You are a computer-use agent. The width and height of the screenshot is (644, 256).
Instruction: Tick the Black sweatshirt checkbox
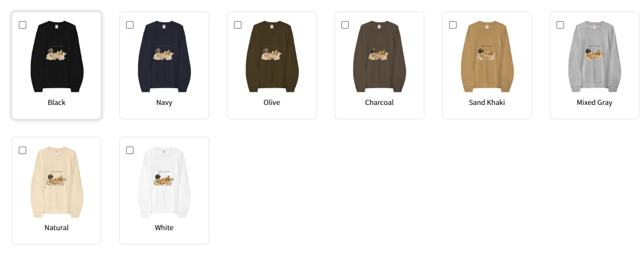[22, 25]
